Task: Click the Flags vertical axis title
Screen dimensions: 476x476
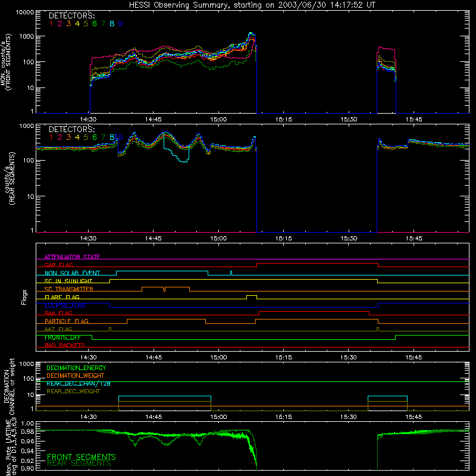Action: coord(24,297)
